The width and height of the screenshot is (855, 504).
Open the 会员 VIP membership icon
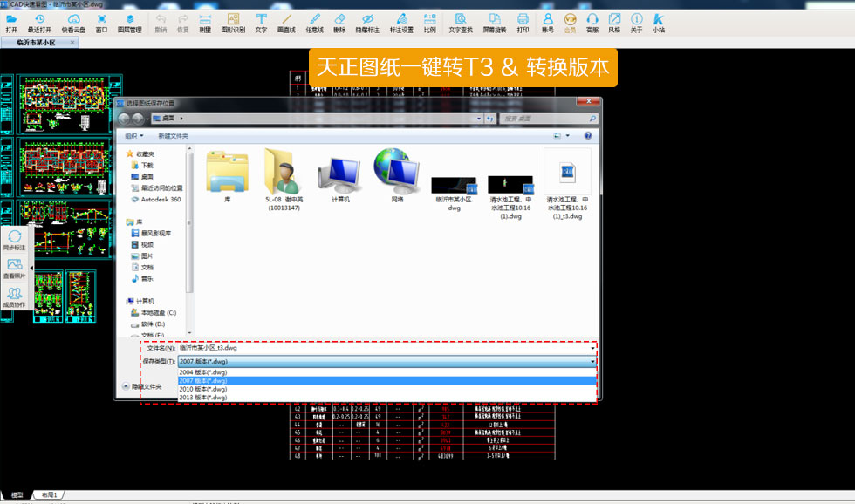click(x=570, y=23)
